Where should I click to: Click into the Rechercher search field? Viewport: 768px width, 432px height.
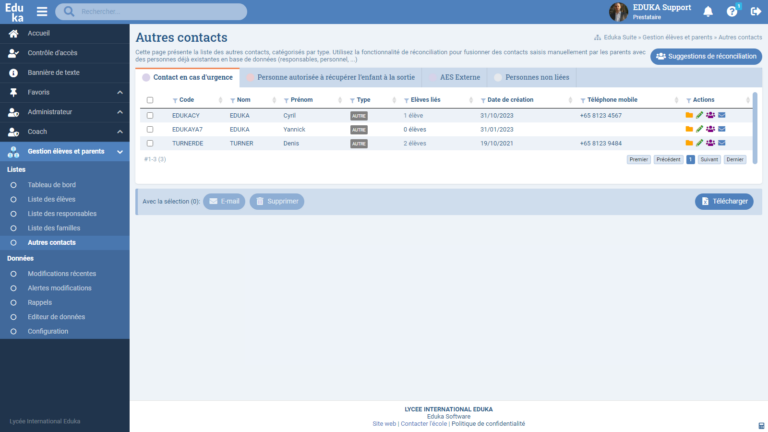point(150,12)
